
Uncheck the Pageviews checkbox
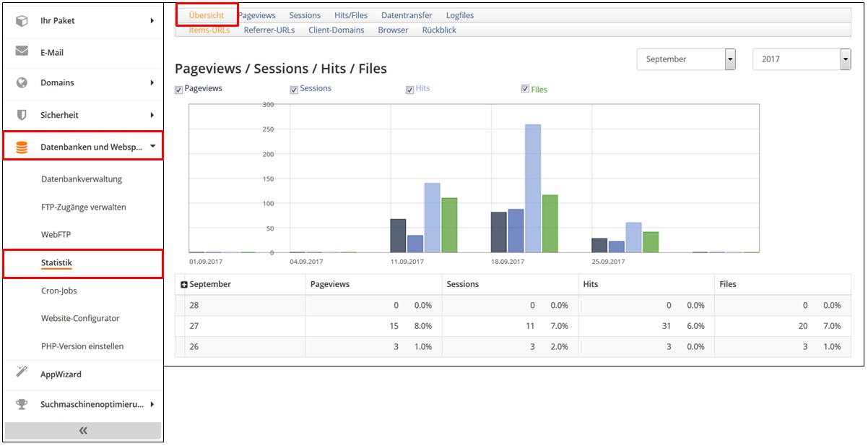179,90
